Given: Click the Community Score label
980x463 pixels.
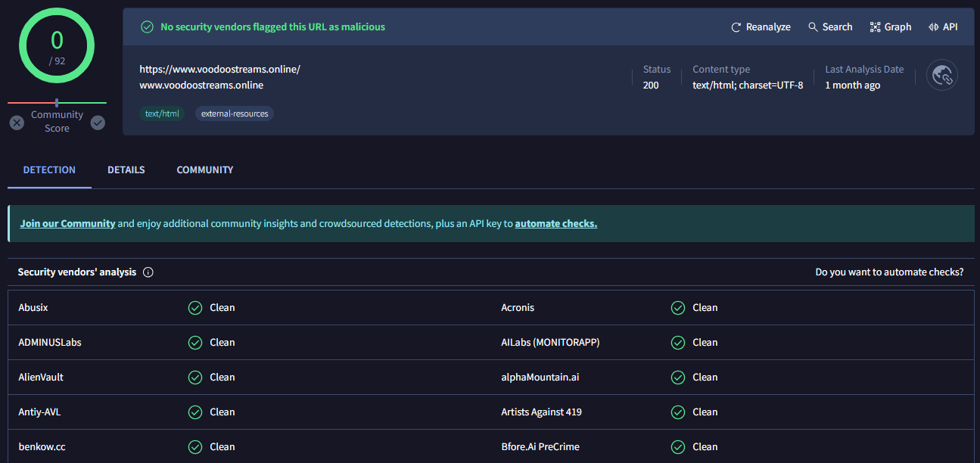Looking at the screenshot, I should (x=57, y=122).
